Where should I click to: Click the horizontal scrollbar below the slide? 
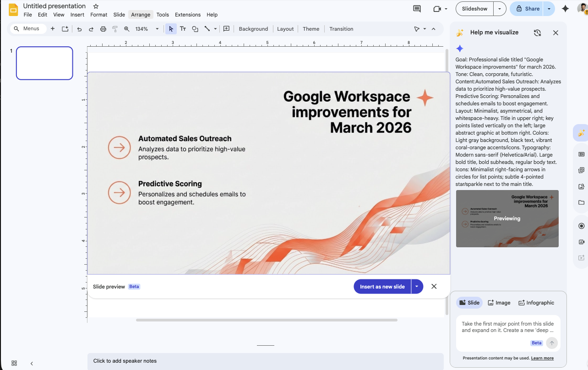point(267,320)
